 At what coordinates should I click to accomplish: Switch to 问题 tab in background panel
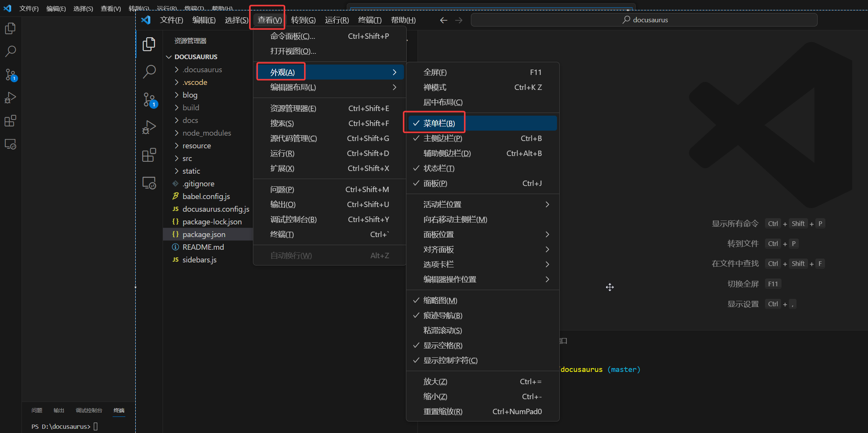pos(37,410)
